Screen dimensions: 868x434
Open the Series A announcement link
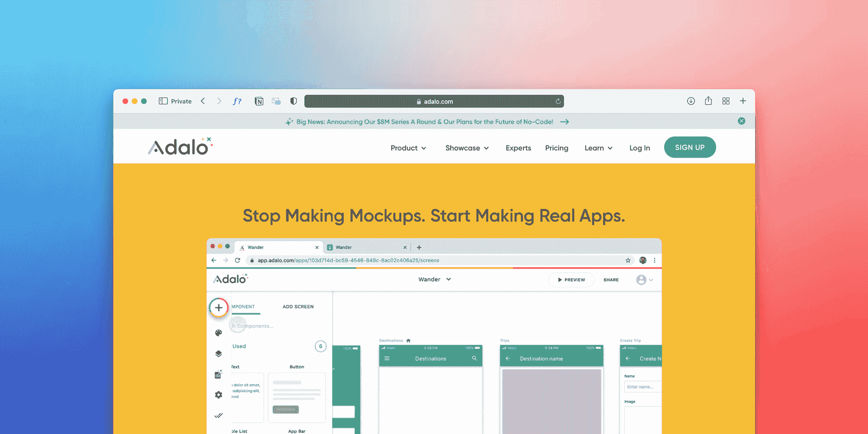[425, 122]
